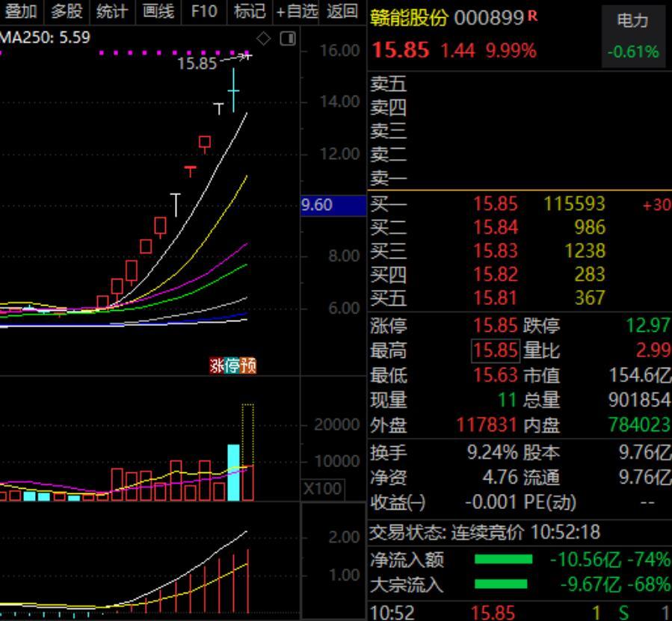
Task: Click the 市值 value 154.6亿
Action: (640, 375)
